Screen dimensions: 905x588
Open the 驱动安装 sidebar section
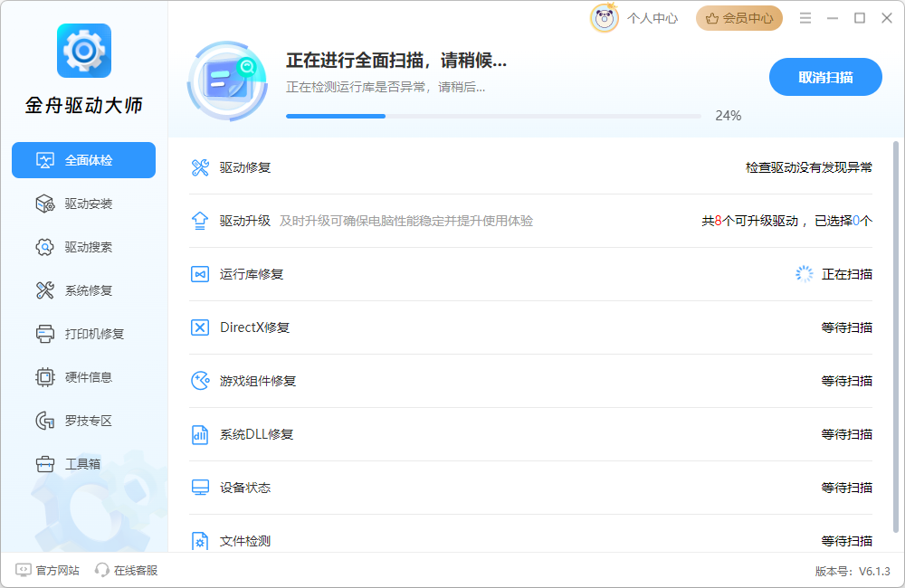pos(83,204)
